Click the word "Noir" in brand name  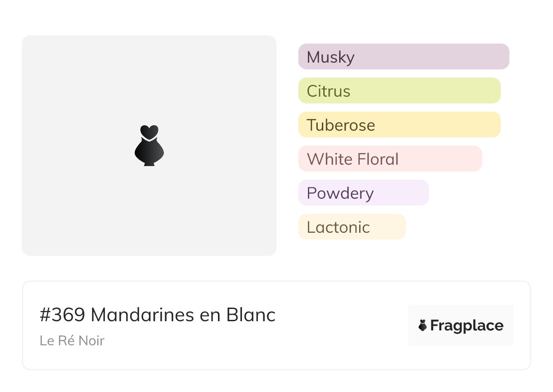click(92, 340)
